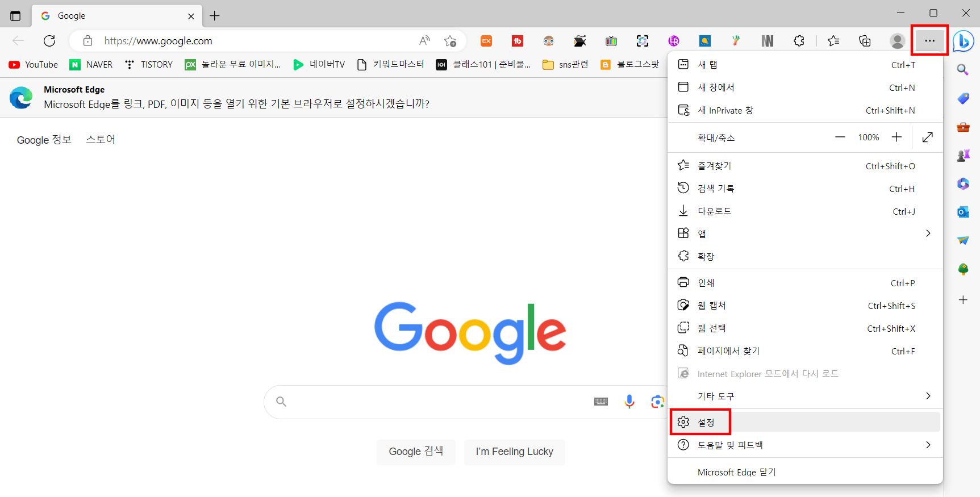Expand the 앱 submenu arrow
The width and height of the screenshot is (980, 497).
point(928,233)
